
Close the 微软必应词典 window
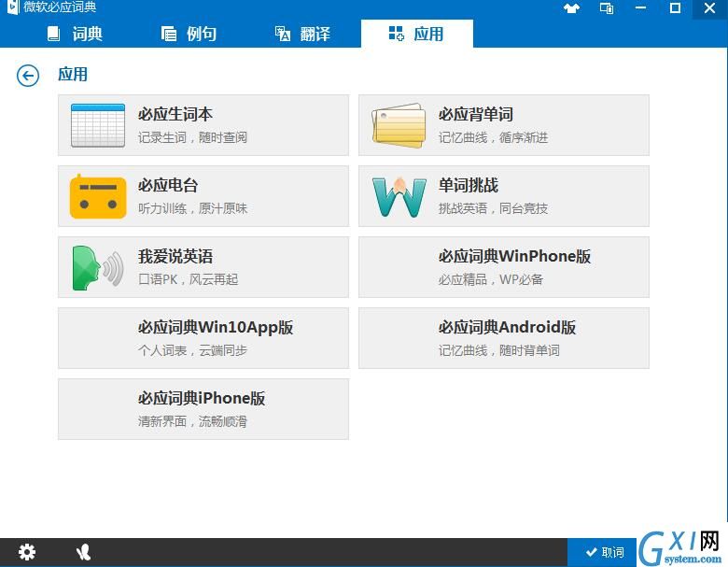tap(709, 8)
